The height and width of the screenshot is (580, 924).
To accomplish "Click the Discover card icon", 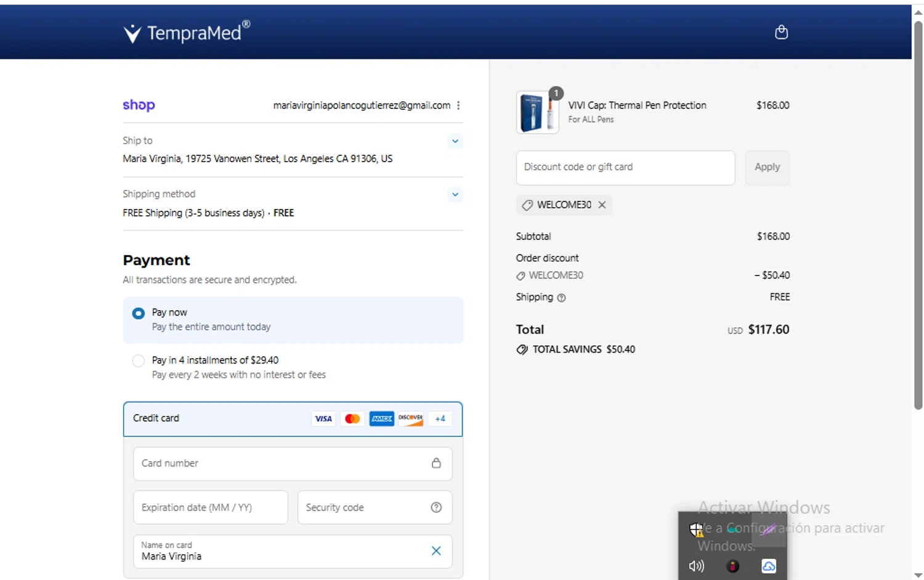I will click(x=411, y=419).
